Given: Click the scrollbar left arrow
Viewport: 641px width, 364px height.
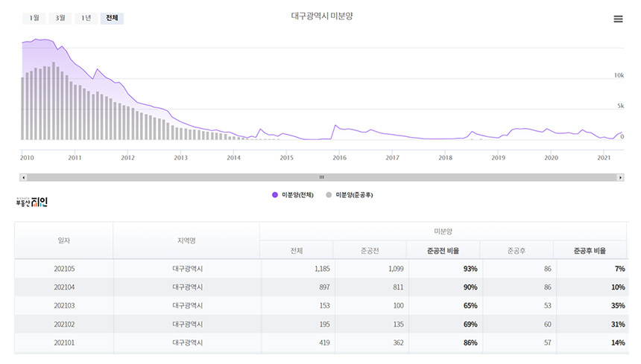Looking at the screenshot, I should [25, 177].
